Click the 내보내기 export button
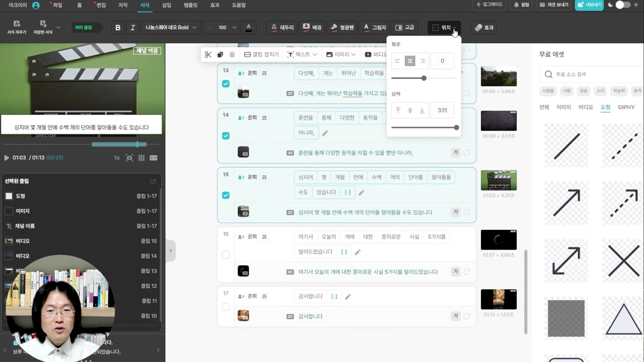644x362 pixels. pos(589,5)
